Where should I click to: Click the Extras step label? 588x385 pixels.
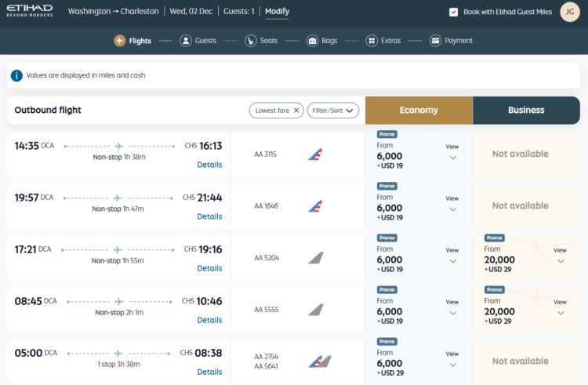pos(390,41)
